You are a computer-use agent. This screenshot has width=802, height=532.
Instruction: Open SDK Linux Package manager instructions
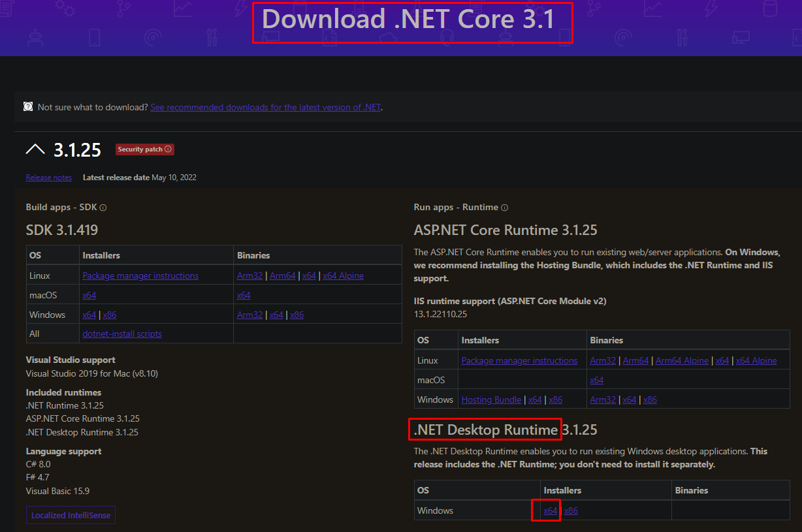pos(140,275)
